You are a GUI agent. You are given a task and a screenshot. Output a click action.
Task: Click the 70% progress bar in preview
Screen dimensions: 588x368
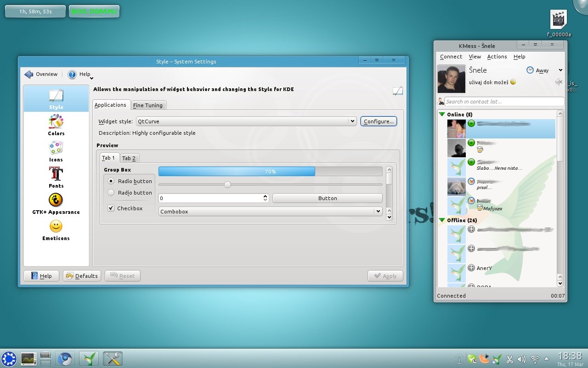point(271,172)
